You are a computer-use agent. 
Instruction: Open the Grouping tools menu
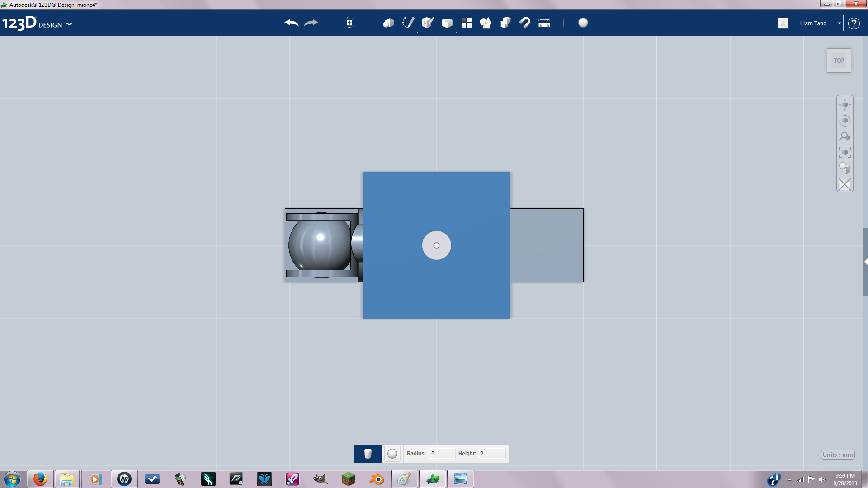pyautogui.click(x=486, y=23)
